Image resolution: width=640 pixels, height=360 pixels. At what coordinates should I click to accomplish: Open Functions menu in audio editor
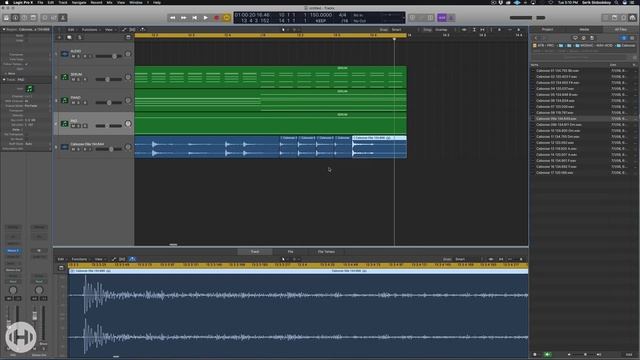tap(80, 259)
